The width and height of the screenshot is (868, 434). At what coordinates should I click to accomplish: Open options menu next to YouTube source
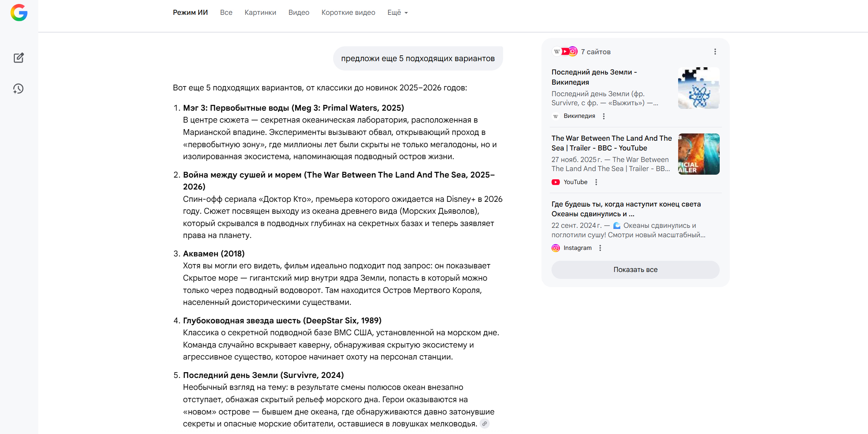click(596, 182)
